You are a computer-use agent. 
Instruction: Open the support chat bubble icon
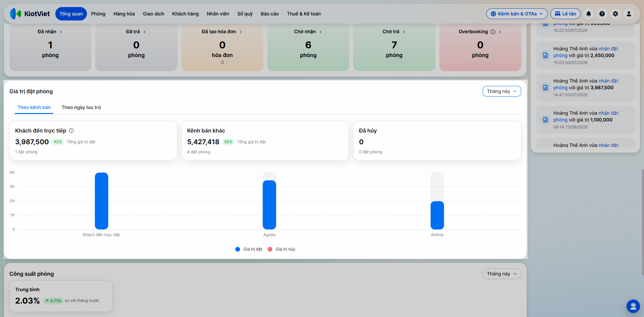tap(633, 306)
